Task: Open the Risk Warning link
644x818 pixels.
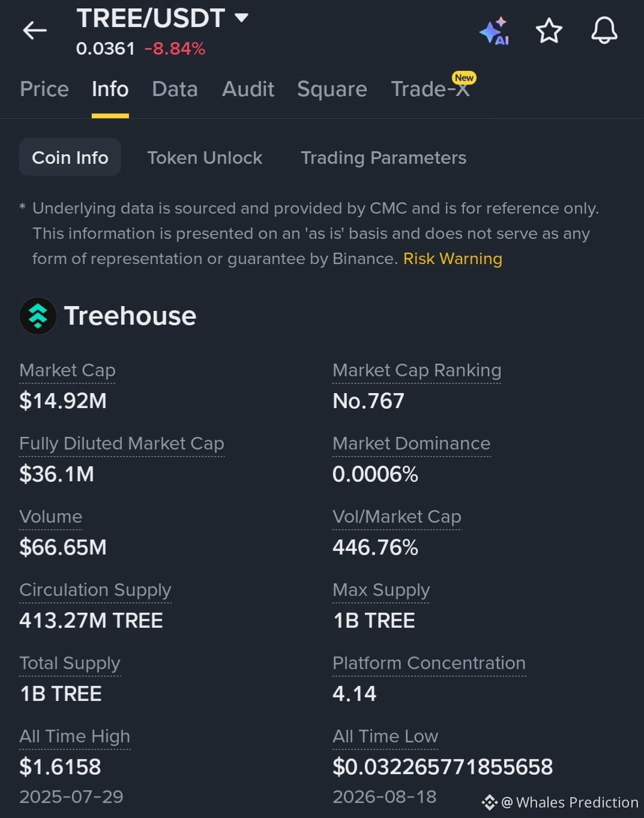Action: pyautogui.click(x=453, y=259)
